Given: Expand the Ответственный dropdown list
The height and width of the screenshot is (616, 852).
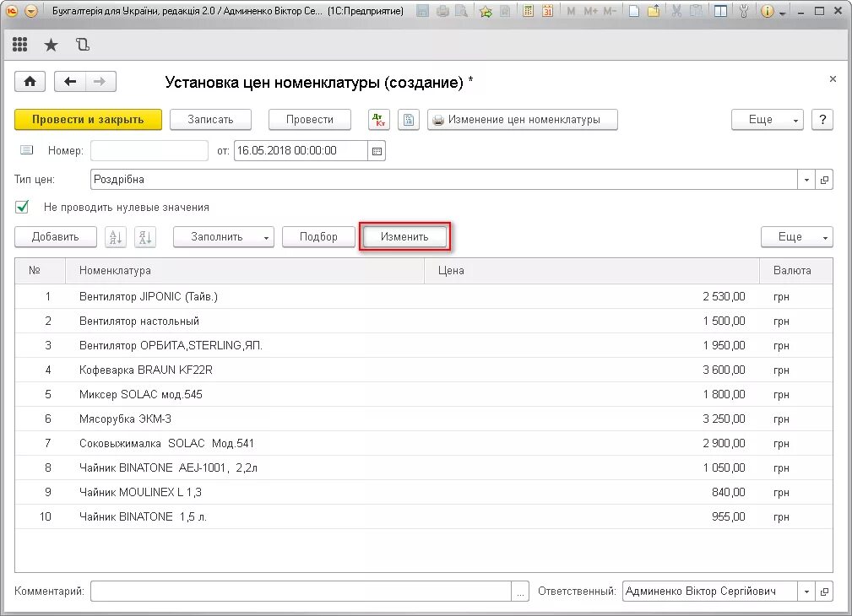Looking at the screenshot, I should click(806, 592).
